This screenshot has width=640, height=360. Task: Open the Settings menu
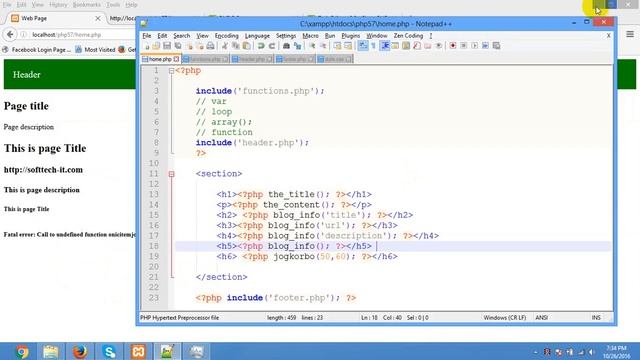tap(286, 36)
